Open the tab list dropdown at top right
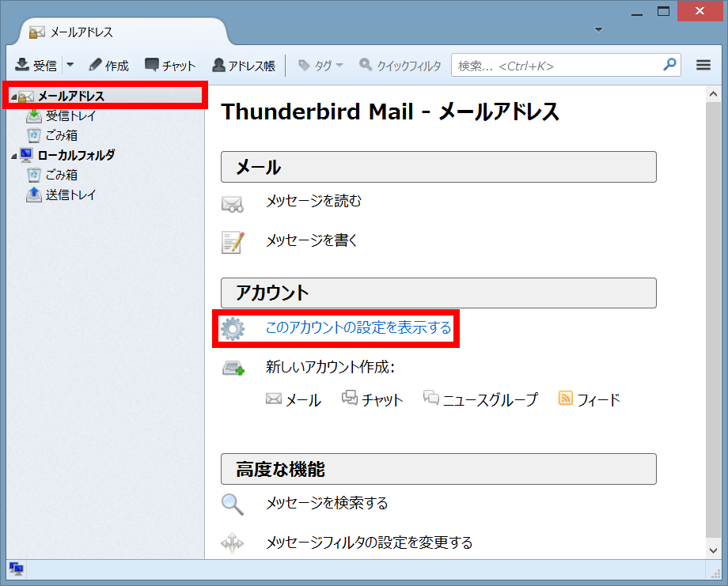Screen dimensions: 728x586 coord(598,28)
